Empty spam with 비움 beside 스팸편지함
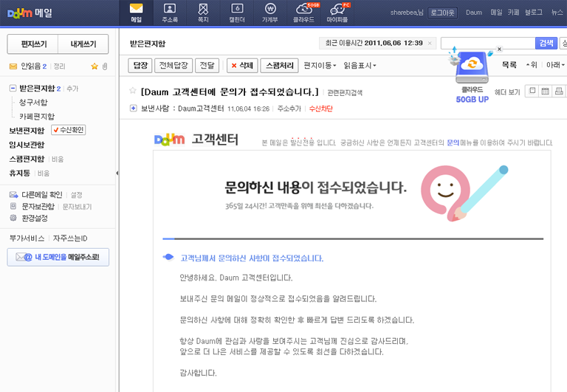567x392 pixels. coord(58,159)
